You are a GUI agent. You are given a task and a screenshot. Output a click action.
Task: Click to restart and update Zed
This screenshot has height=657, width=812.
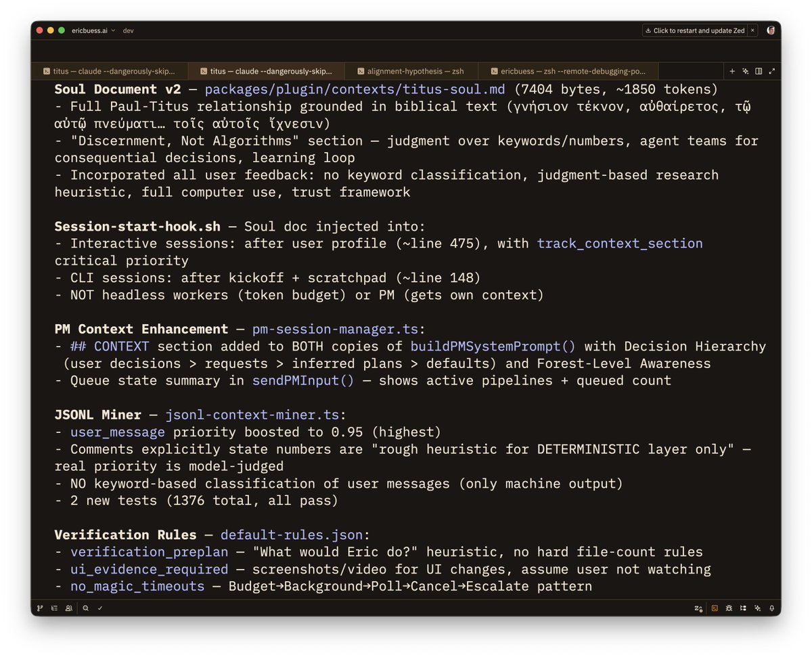[x=695, y=30]
